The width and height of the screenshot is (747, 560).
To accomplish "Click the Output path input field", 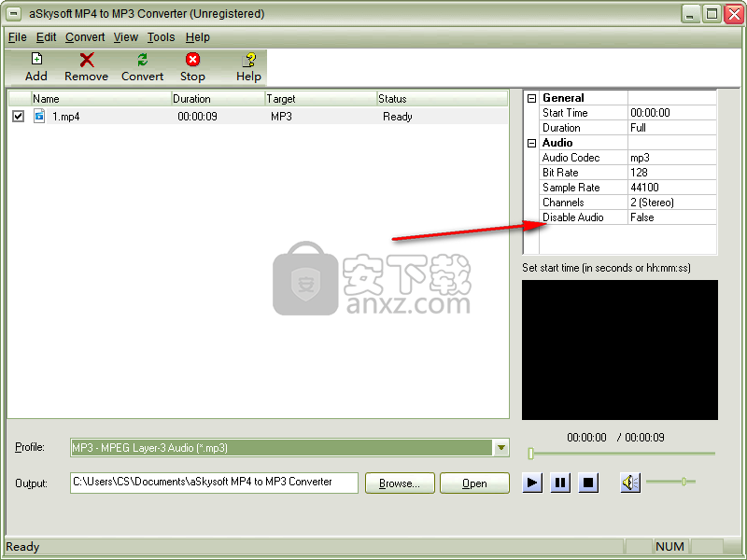I will [214, 483].
